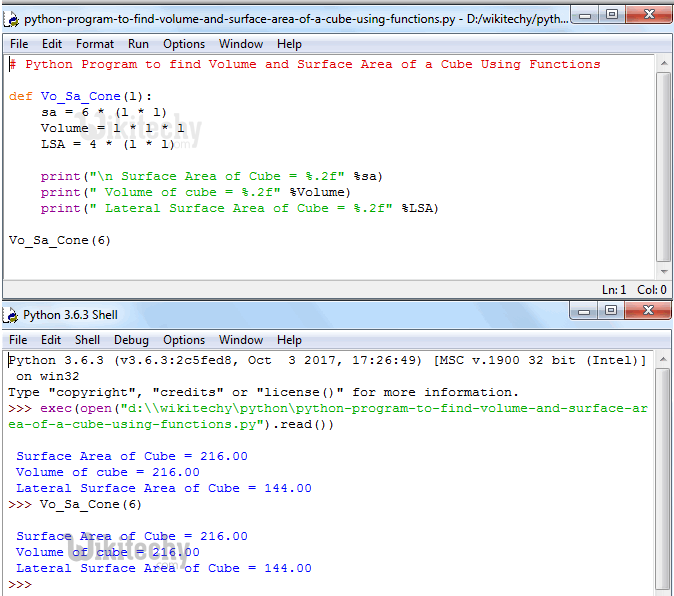
Task: Click the 'Ln: 1' status bar entry
Action: click(x=614, y=290)
